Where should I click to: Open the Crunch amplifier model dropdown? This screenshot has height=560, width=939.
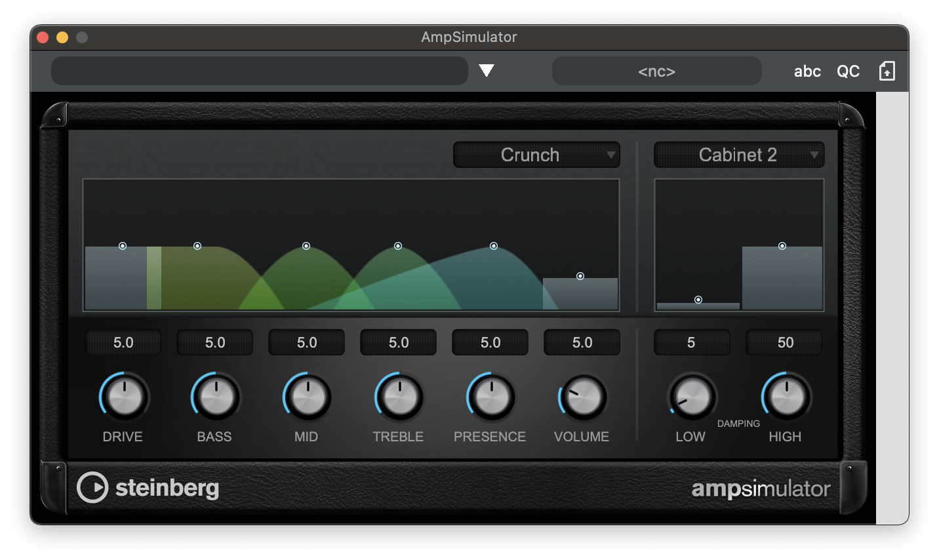(x=536, y=155)
